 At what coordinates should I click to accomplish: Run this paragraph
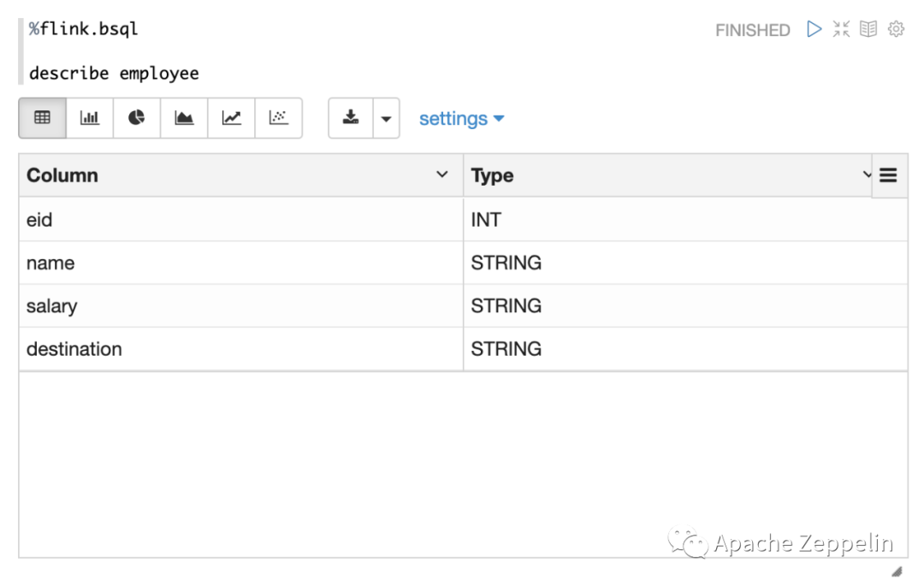[814, 29]
